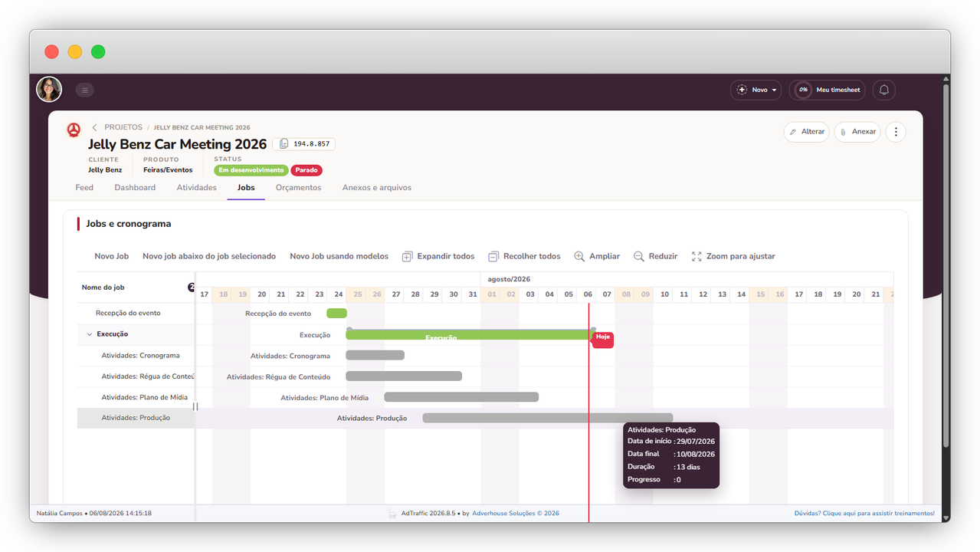
Task: Switch to the Dashboard tab
Action: point(135,188)
